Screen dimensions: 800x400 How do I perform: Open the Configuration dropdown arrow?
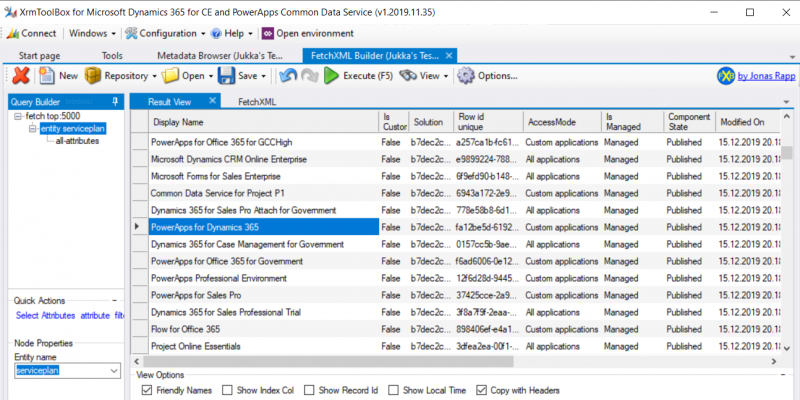point(203,34)
